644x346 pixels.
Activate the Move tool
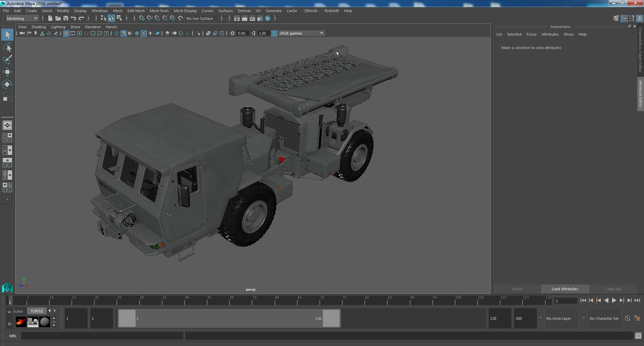(x=7, y=72)
